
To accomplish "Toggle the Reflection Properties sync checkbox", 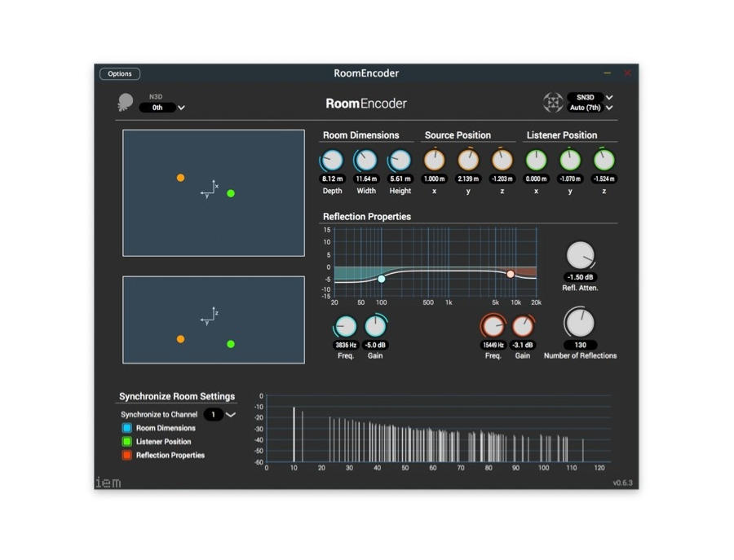I will coord(127,455).
